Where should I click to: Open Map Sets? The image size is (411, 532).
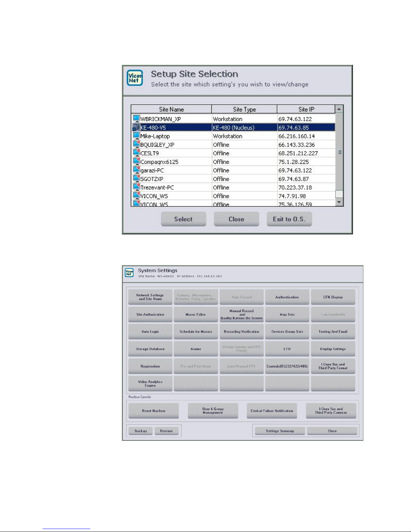(x=287, y=315)
